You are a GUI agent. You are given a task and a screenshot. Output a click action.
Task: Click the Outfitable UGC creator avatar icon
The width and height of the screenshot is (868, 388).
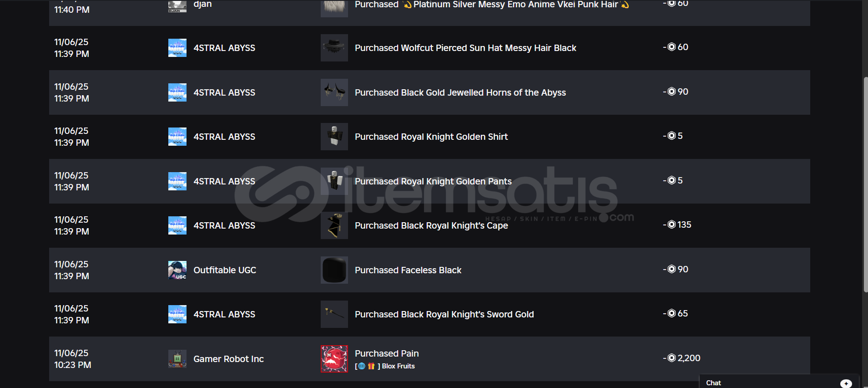(x=177, y=270)
